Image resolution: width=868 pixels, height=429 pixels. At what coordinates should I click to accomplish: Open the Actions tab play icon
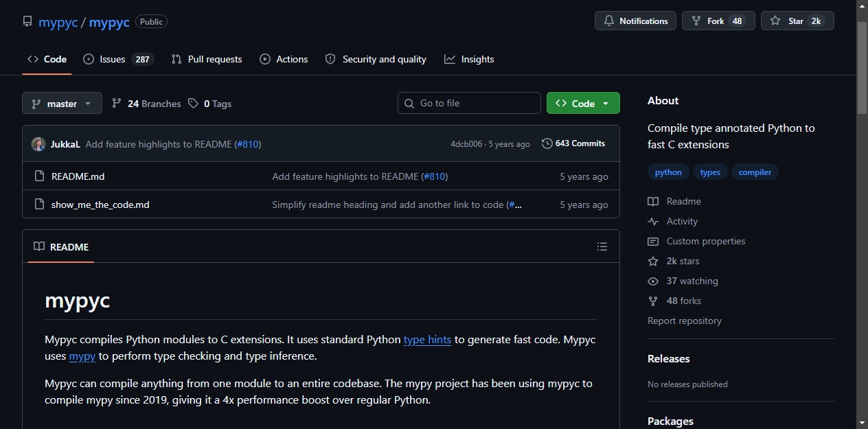tap(265, 59)
